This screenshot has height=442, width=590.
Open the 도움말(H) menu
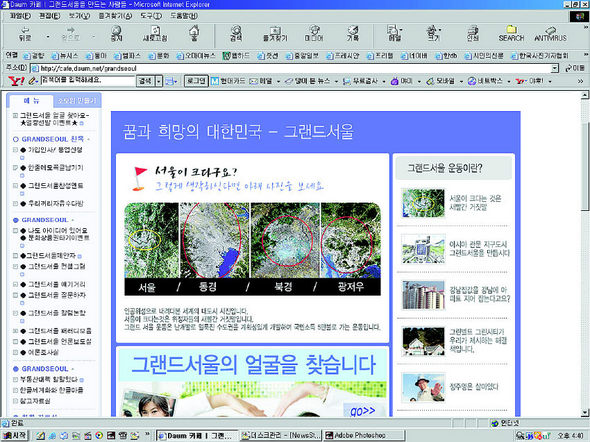coord(184,16)
